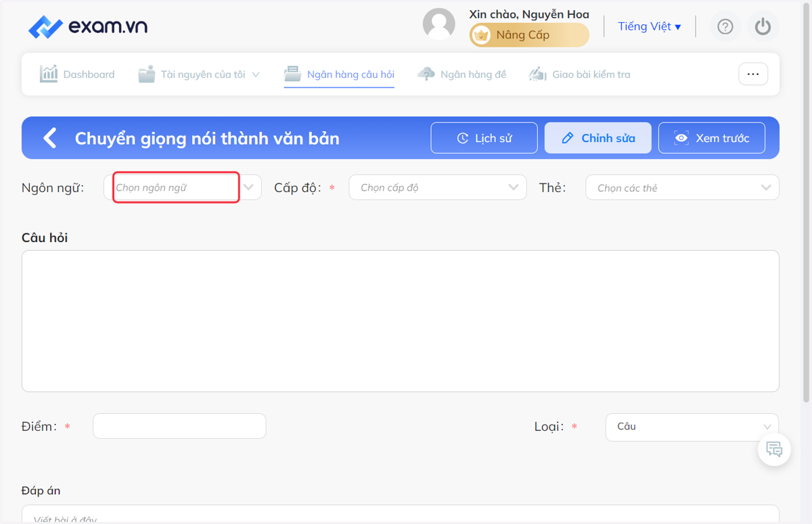Click the crown icon on Nâng Cấp

[x=481, y=35]
